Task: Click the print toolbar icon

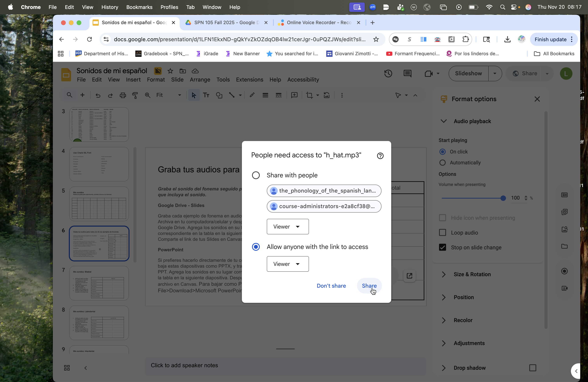Action: pyautogui.click(x=123, y=95)
